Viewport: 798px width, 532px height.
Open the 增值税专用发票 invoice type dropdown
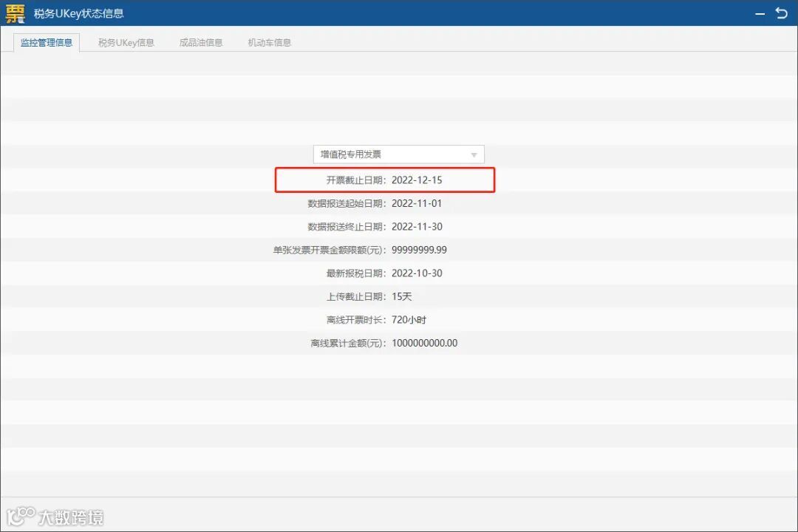coord(398,154)
